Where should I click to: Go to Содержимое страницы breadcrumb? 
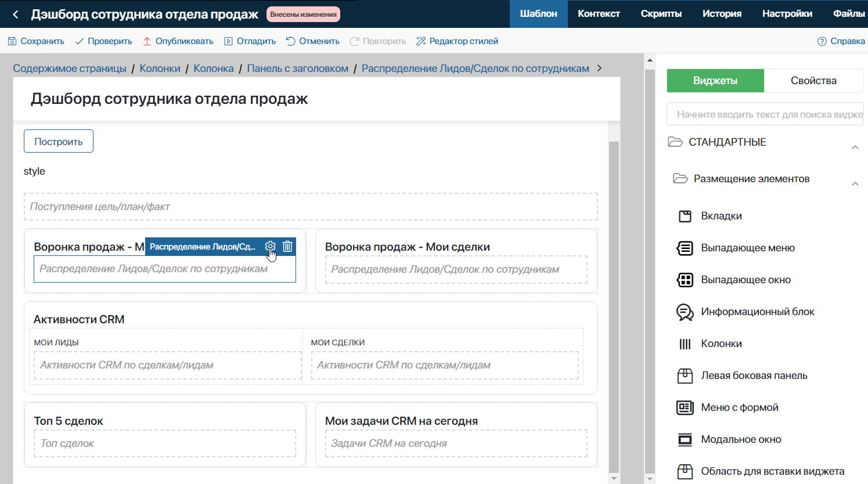(x=70, y=68)
